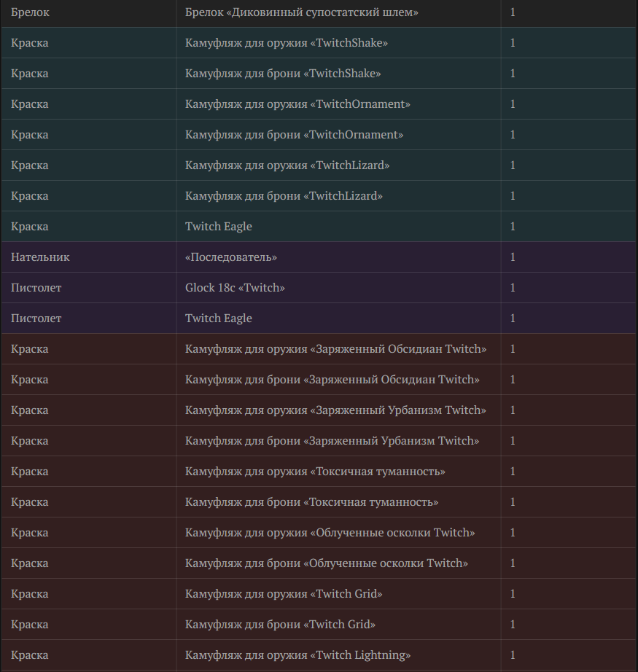
Task: Select the «Диковинный супостатский шлем» keychain row
Action: click(x=319, y=12)
